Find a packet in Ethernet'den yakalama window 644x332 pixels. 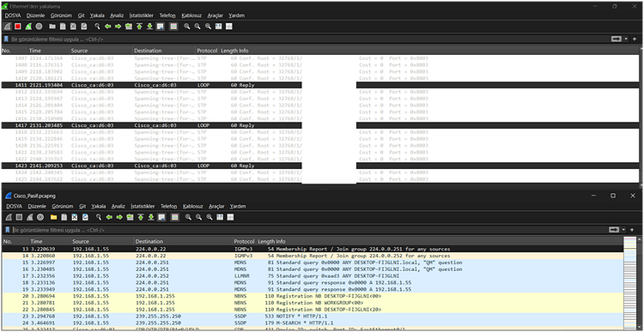97,27
